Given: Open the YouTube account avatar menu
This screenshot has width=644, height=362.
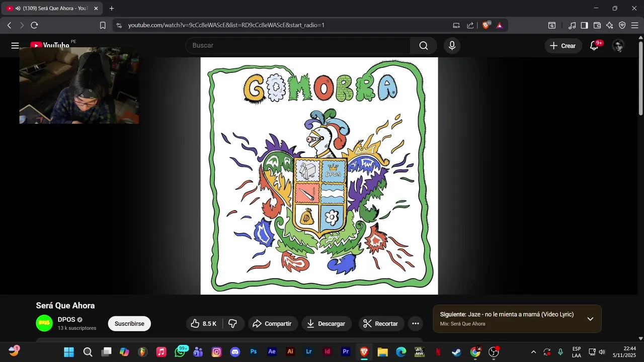Looking at the screenshot, I should coord(618,46).
